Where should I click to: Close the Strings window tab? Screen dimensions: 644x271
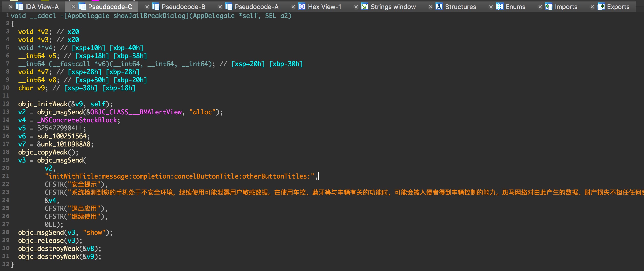click(x=356, y=7)
